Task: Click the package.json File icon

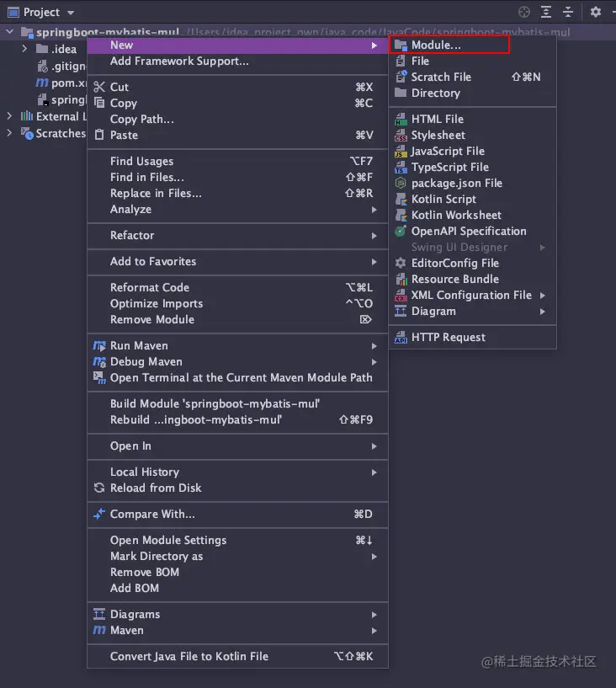Action: [401, 183]
